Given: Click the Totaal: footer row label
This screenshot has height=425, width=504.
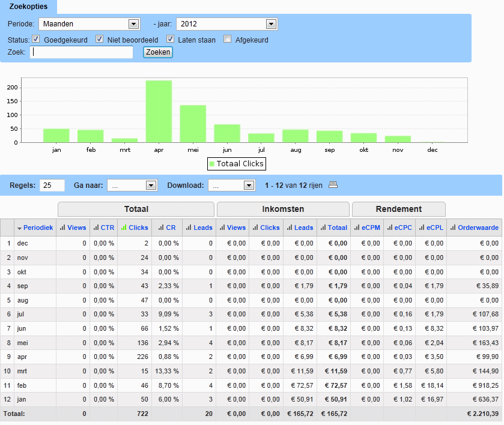Looking at the screenshot, I should [14, 414].
